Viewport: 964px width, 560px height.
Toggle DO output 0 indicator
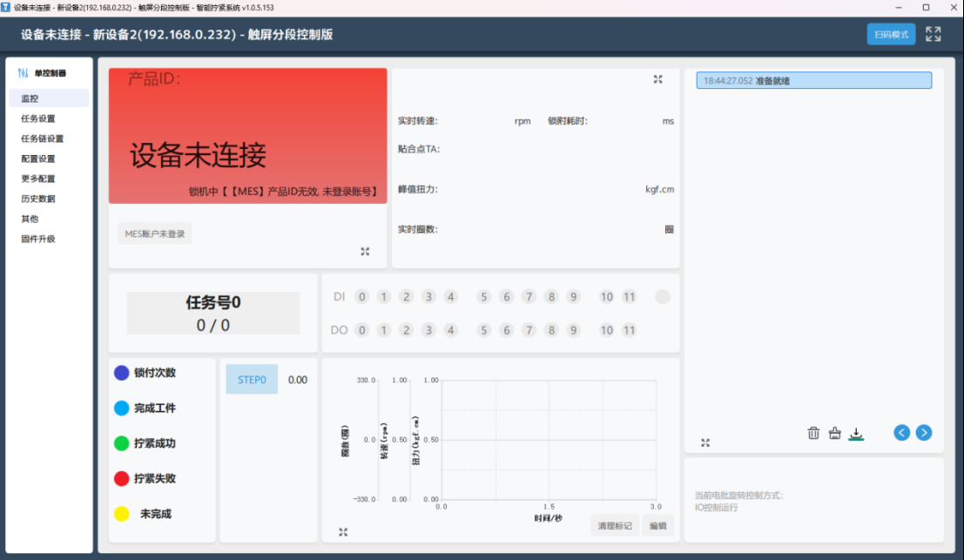click(x=362, y=330)
